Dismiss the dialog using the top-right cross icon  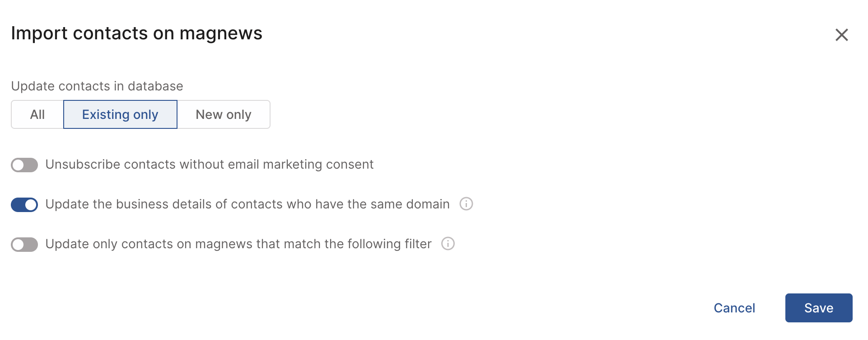click(841, 35)
